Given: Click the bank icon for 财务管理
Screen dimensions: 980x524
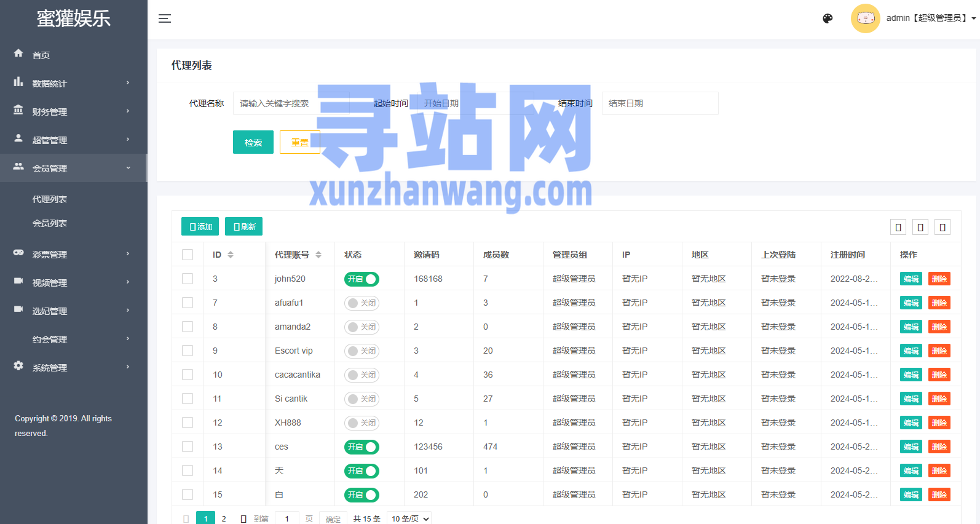Looking at the screenshot, I should click(18, 110).
